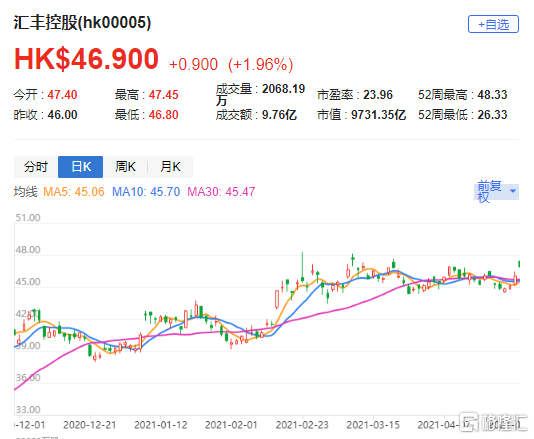Viewport: 534px width, 439px height.
Task: Click the change value +0.900
Action: [x=193, y=64]
